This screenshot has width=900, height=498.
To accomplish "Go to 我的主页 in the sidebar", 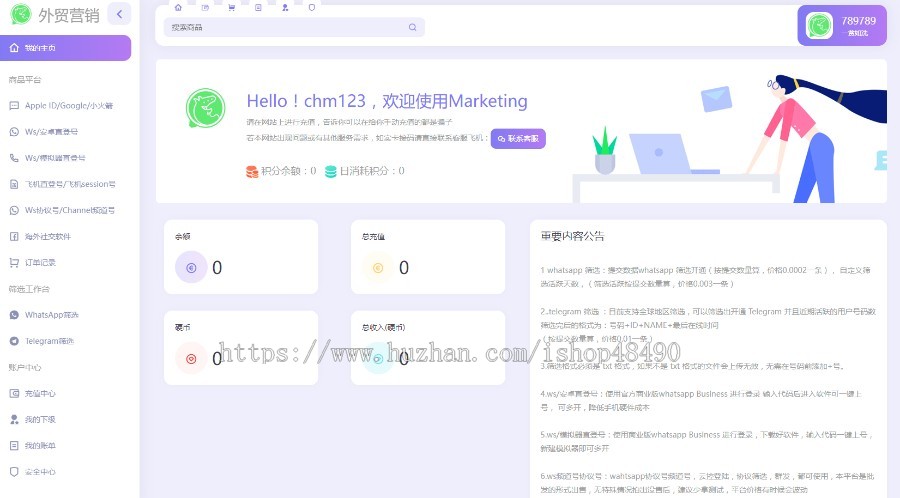I will click(x=65, y=48).
